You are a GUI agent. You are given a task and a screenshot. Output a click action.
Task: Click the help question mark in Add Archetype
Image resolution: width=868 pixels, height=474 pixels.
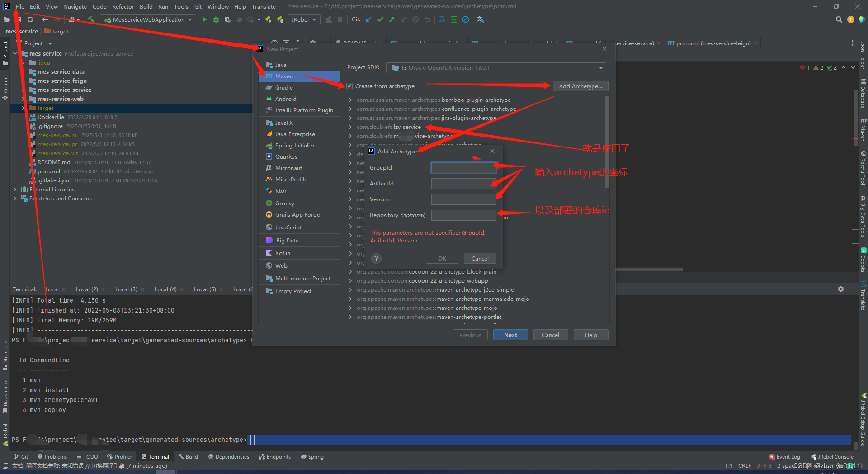(x=376, y=258)
